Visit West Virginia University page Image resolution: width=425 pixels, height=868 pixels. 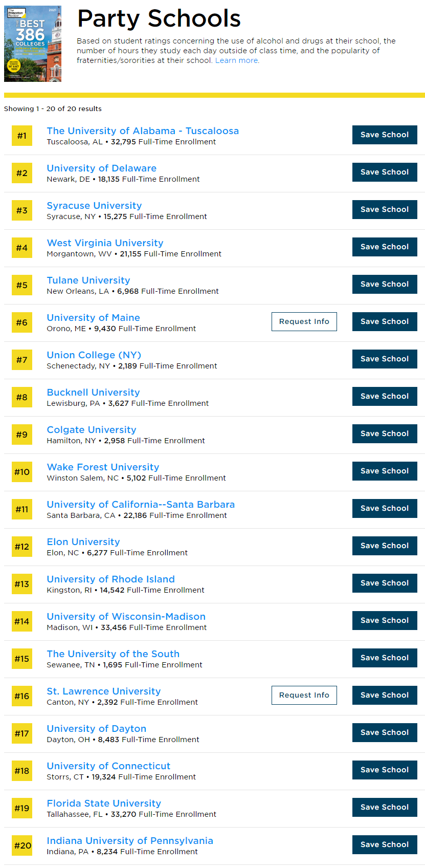pyautogui.click(x=105, y=243)
